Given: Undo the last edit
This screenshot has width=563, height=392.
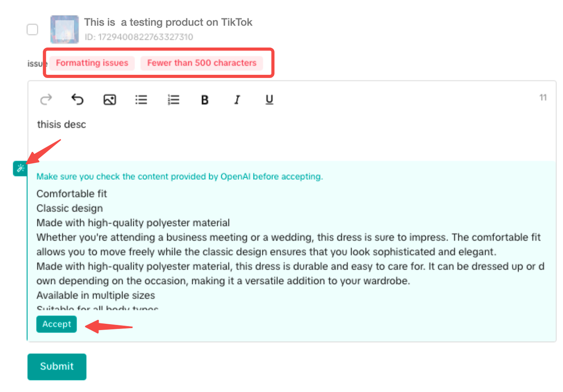Looking at the screenshot, I should click(77, 100).
